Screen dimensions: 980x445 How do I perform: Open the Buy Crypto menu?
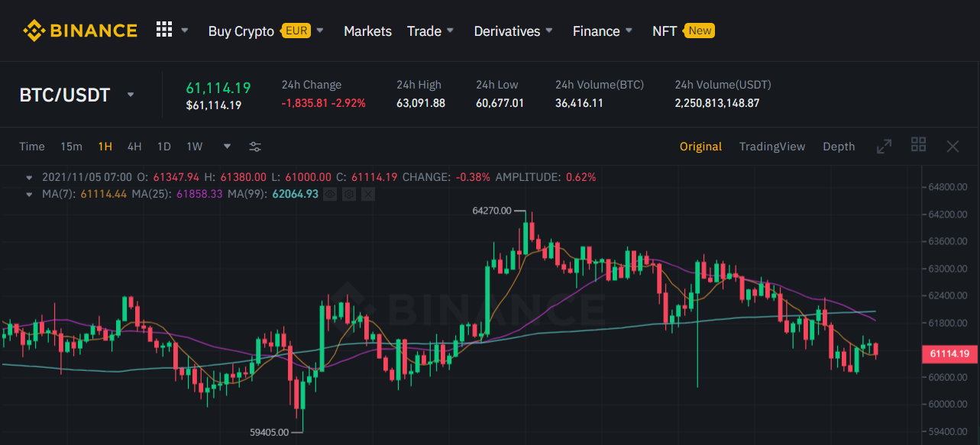tap(241, 31)
